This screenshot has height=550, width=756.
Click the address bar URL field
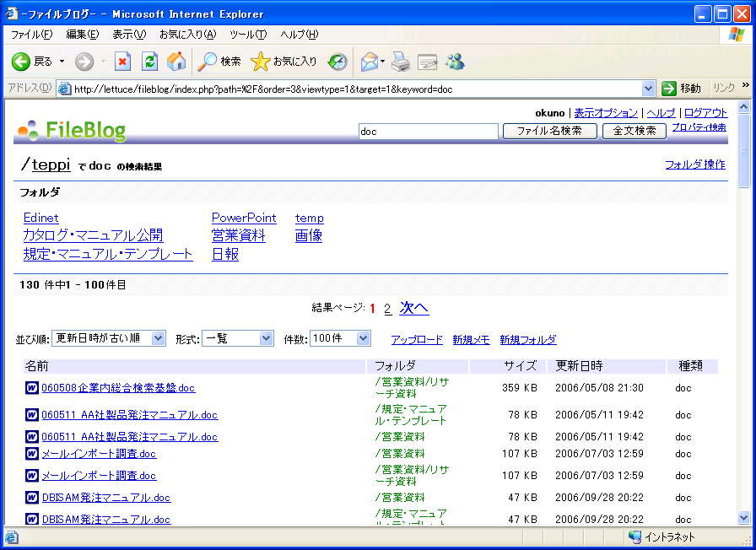357,89
